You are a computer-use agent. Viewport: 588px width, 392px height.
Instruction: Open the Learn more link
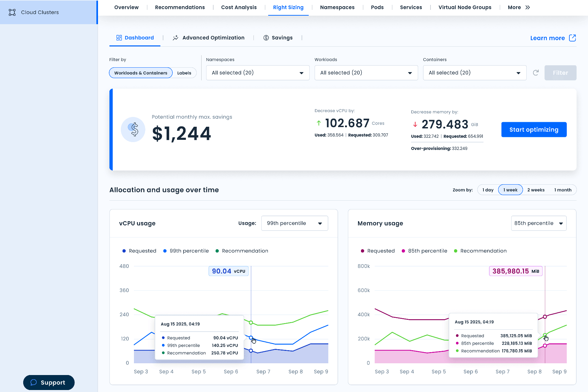pos(553,38)
